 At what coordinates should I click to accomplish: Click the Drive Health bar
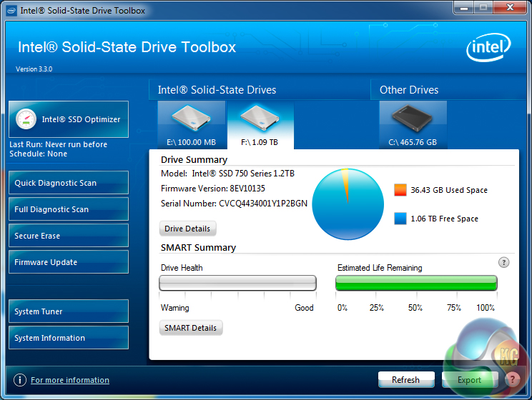(238, 283)
